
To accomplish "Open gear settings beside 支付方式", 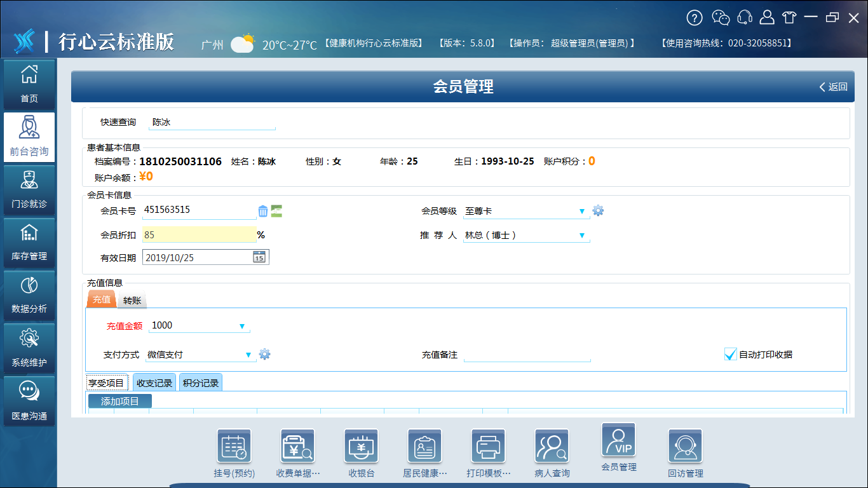I will [264, 354].
